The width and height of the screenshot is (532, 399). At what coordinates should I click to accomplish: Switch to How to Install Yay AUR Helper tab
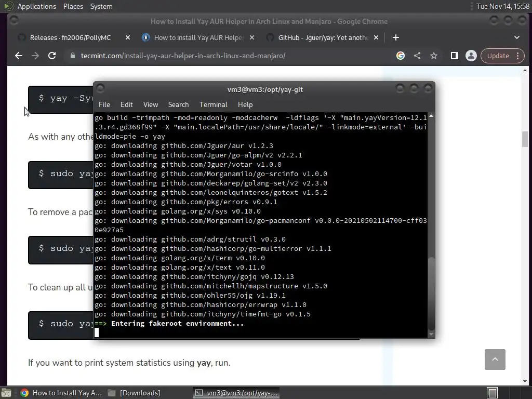coord(198,37)
